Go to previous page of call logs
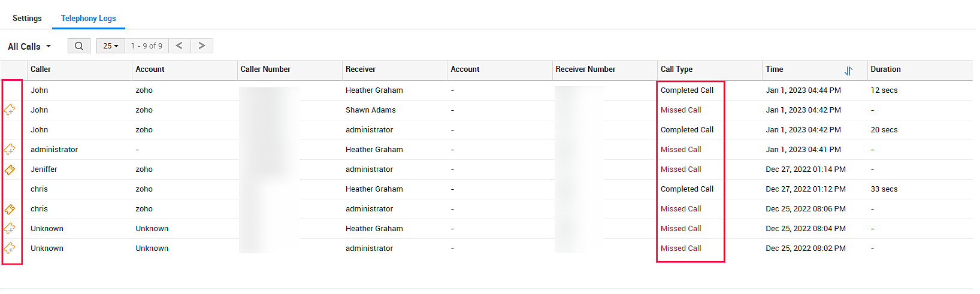 coord(179,46)
